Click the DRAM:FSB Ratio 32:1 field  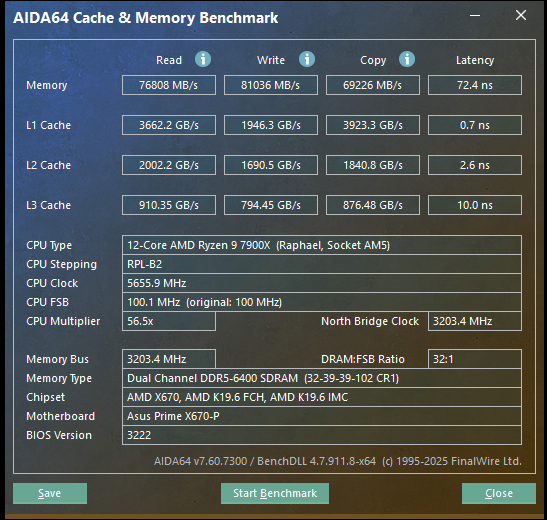point(475,359)
